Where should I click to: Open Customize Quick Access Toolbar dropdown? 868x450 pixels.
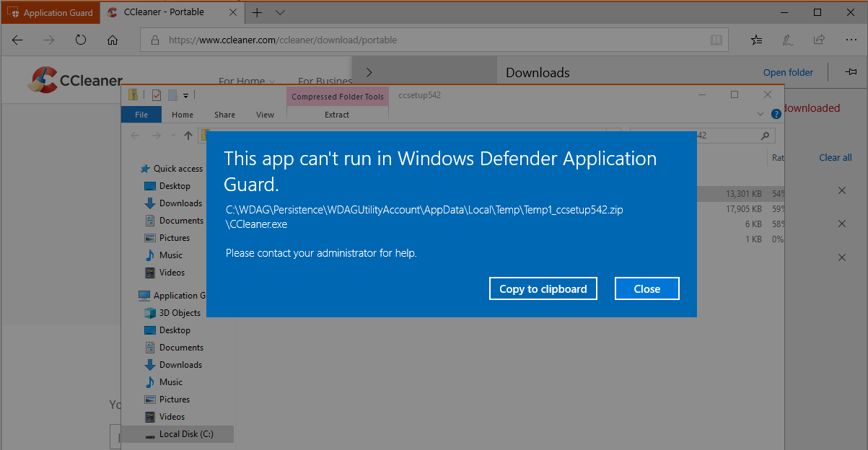185,95
